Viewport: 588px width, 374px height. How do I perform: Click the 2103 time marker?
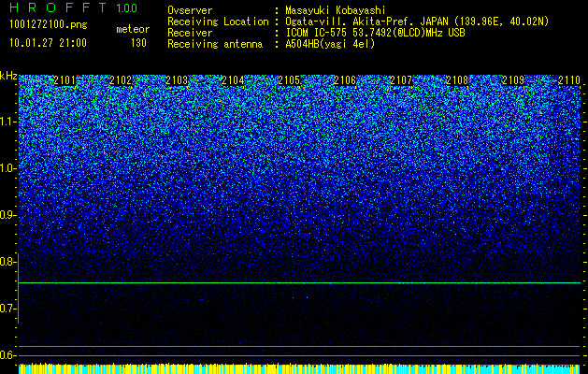coord(177,80)
